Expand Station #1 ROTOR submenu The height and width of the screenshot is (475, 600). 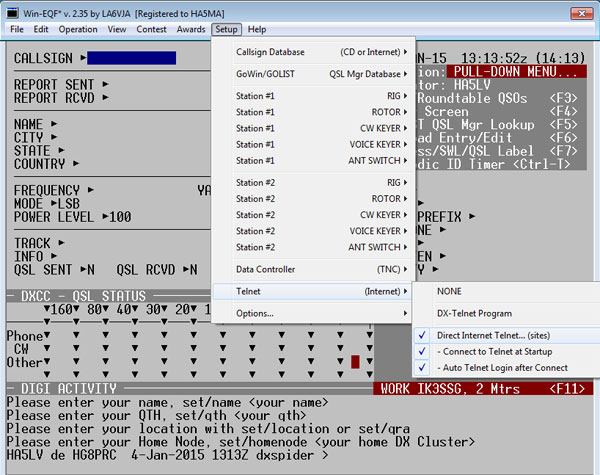[313, 112]
